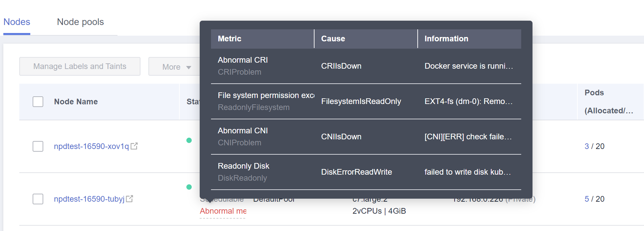Image resolution: width=644 pixels, height=231 pixels.
Task: Click the Node Name column header
Action: [76, 102]
